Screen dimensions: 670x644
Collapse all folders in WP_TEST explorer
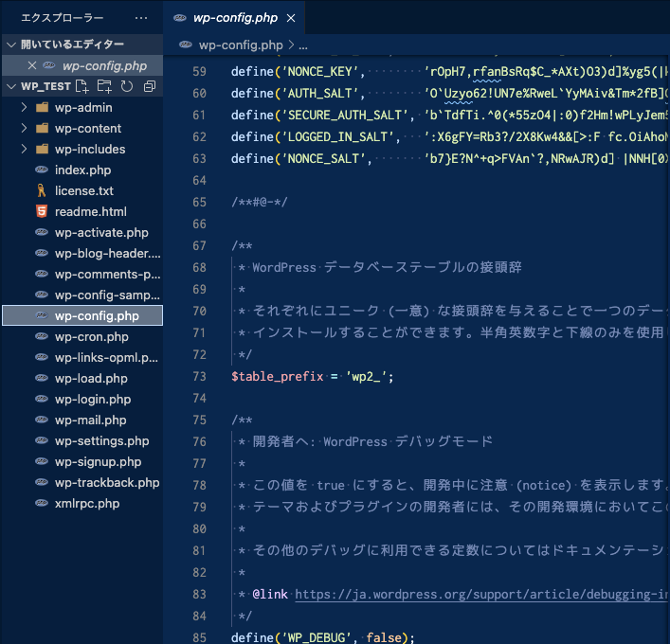[x=150, y=86]
